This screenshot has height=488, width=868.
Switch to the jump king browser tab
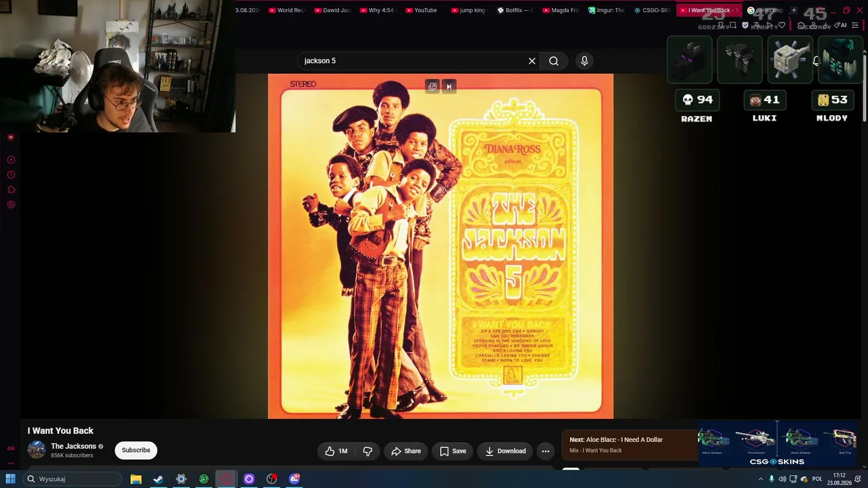(x=469, y=10)
